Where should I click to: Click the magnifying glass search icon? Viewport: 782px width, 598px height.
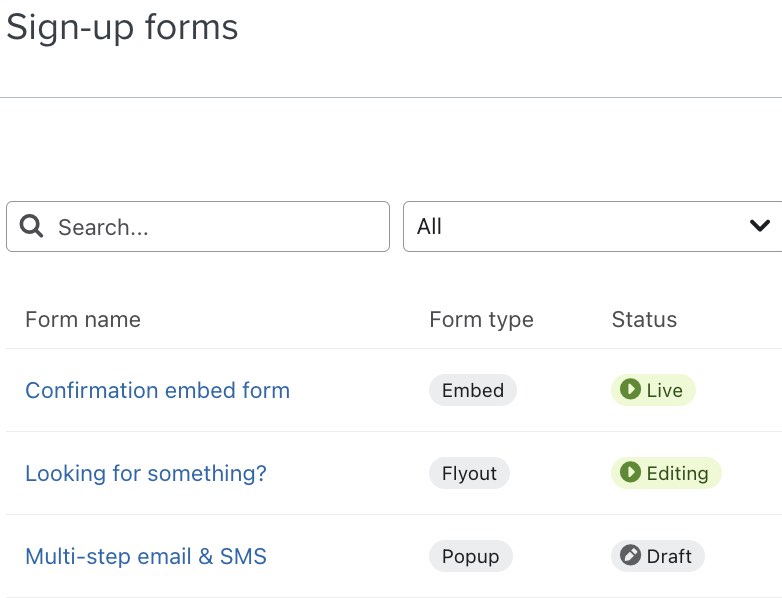[32, 227]
